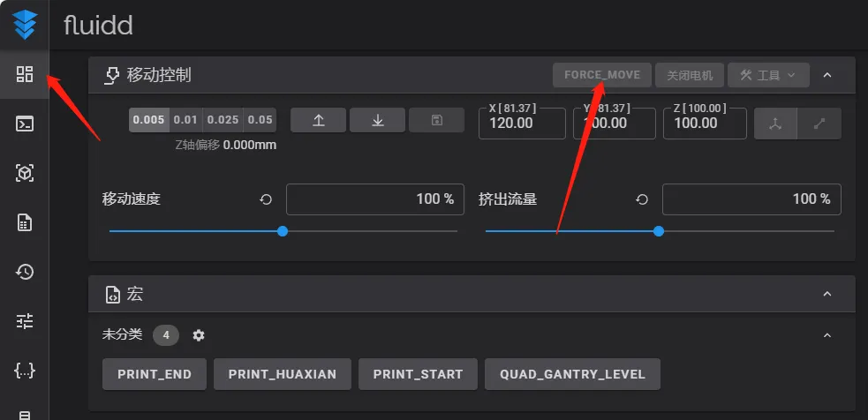Reset 移动速度 to default value

[x=266, y=199]
